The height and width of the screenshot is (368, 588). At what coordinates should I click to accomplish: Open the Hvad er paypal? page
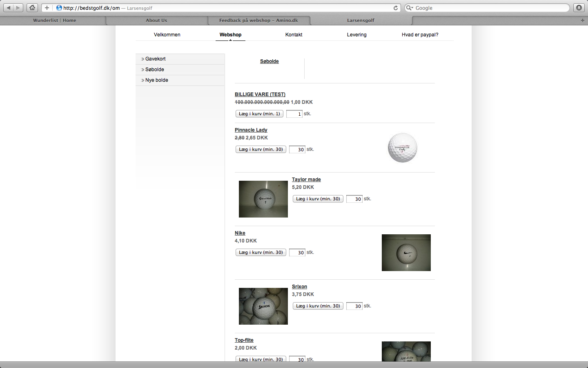(420, 35)
